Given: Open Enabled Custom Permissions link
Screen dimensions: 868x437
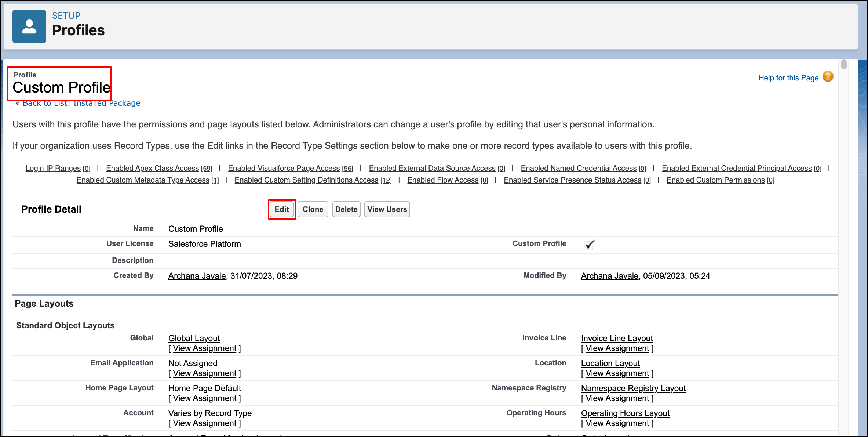Looking at the screenshot, I should (x=715, y=180).
